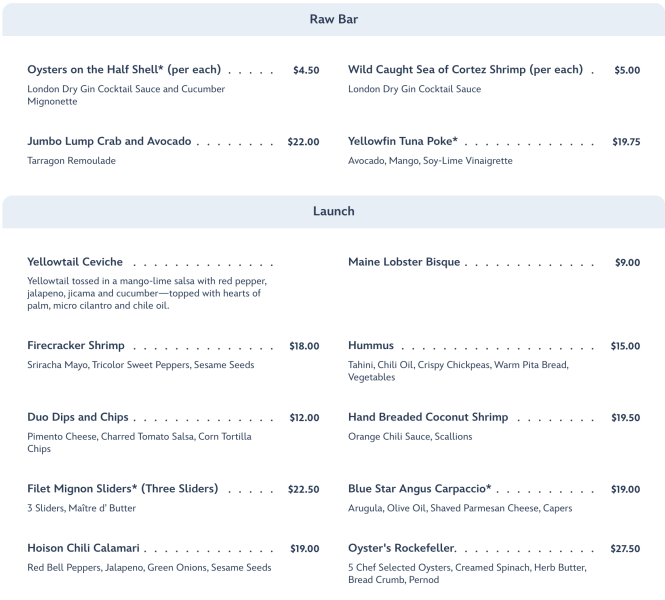Select Firecracker Shrimp menu item
The width and height of the screenshot is (665, 600).
[76, 346]
